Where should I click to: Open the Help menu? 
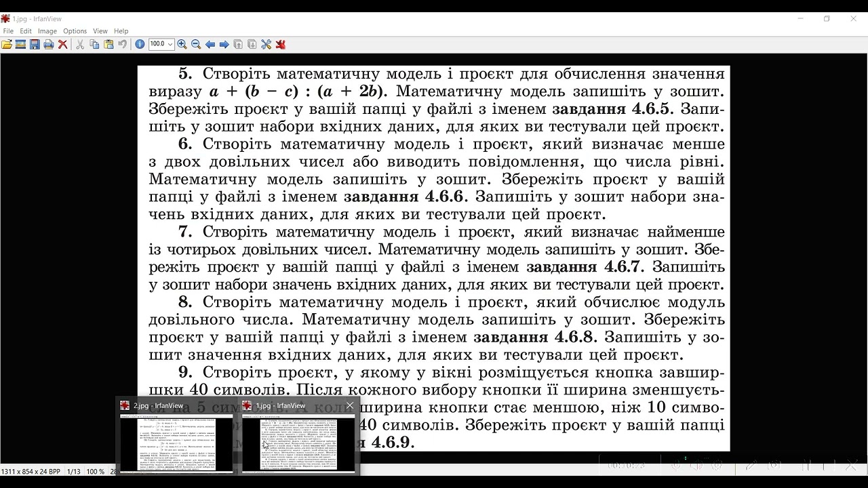(121, 31)
